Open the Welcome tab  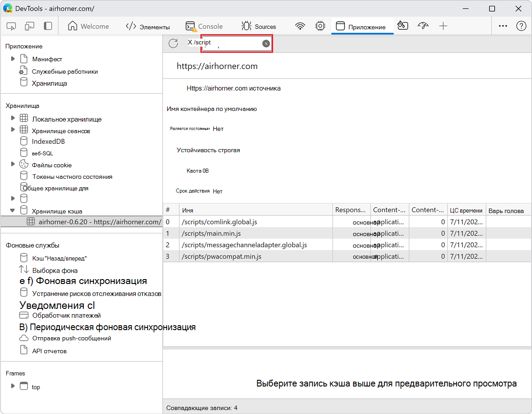click(88, 26)
